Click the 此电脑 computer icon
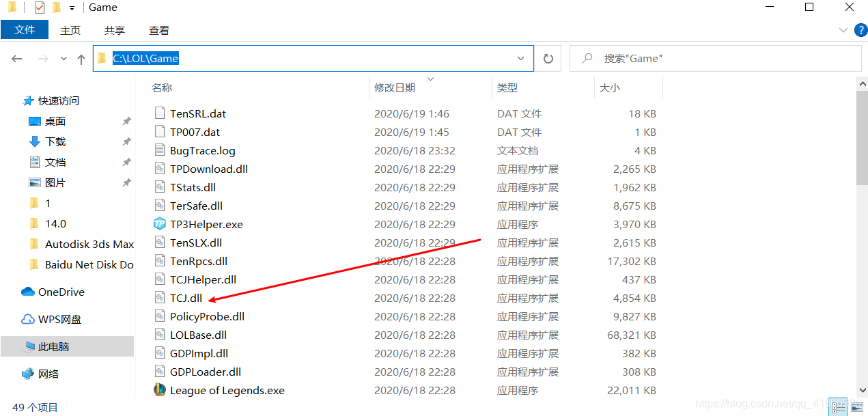This screenshot has width=868, height=416. click(x=30, y=346)
